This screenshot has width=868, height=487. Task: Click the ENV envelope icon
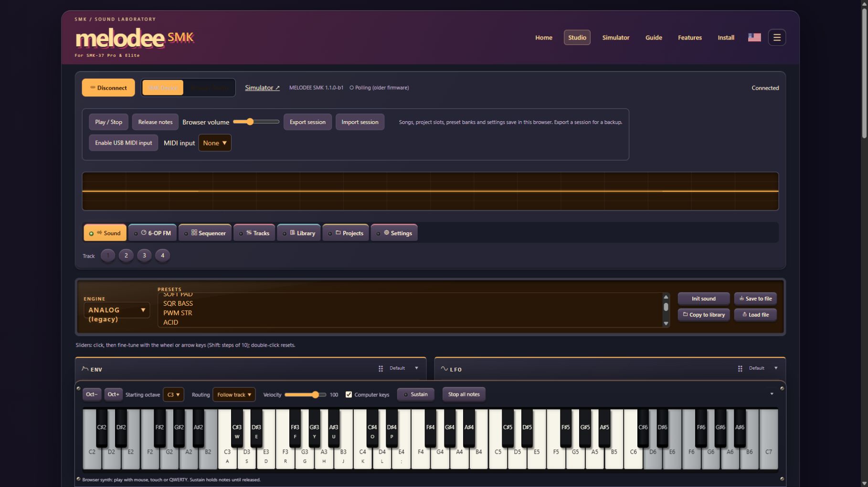pos(85,369)
